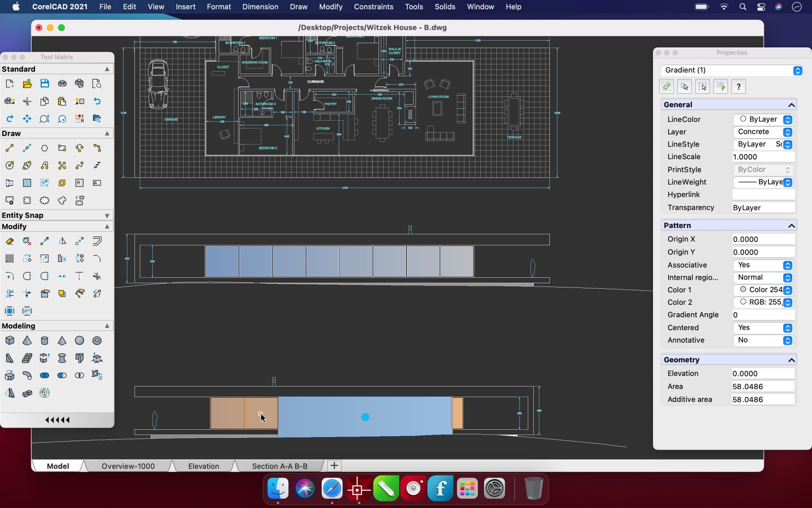Select the Pan four-arrow tool
Image resolution: width=812 pixels, height=508 pixels.
(27, 119)
